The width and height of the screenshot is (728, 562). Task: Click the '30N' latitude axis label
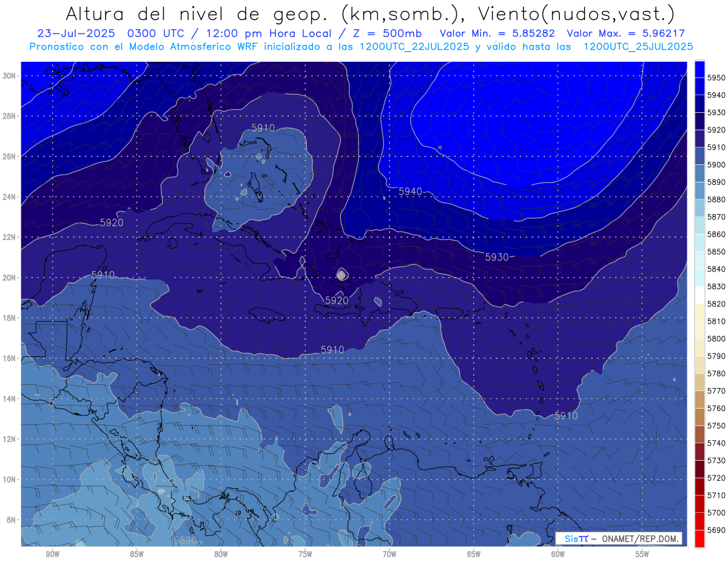pyautogui.click(x=10, y=76)
